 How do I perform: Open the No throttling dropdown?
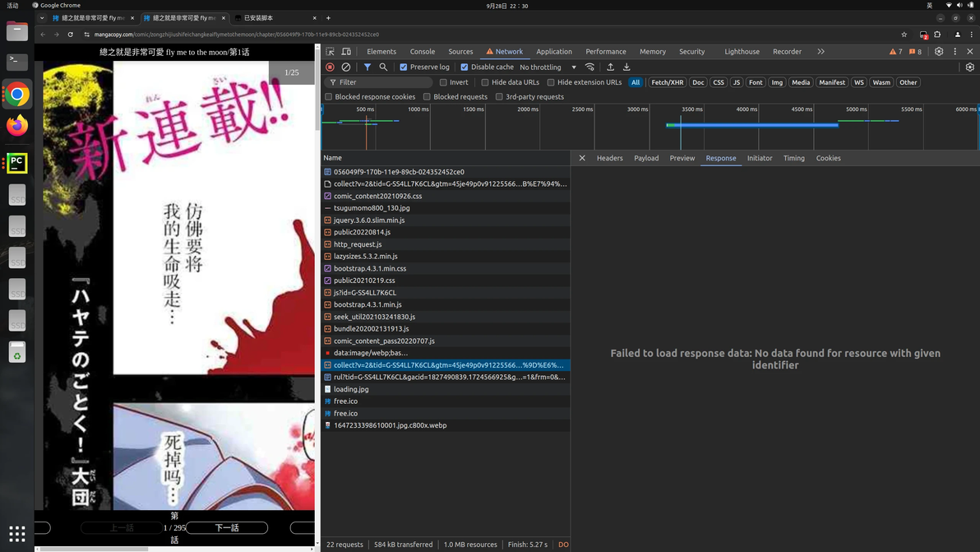[548, 67]
